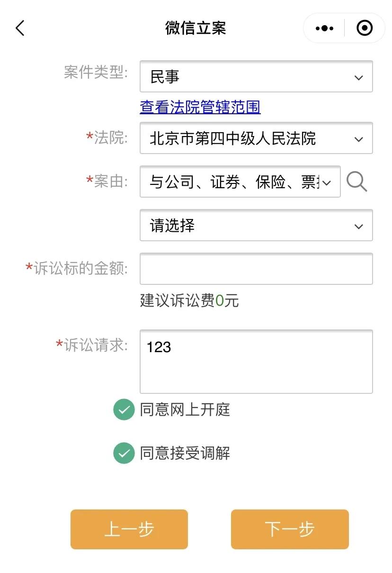Tap the circular capsule close icon
This screenshot has width=392, height=573.
(x=365, y=28)
